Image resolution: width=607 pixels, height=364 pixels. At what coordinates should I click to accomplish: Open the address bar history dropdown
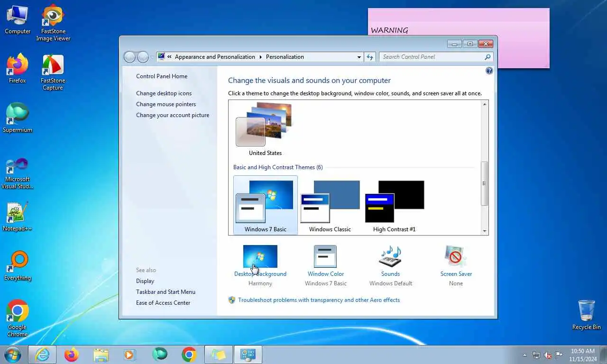(x=359, y=57)
